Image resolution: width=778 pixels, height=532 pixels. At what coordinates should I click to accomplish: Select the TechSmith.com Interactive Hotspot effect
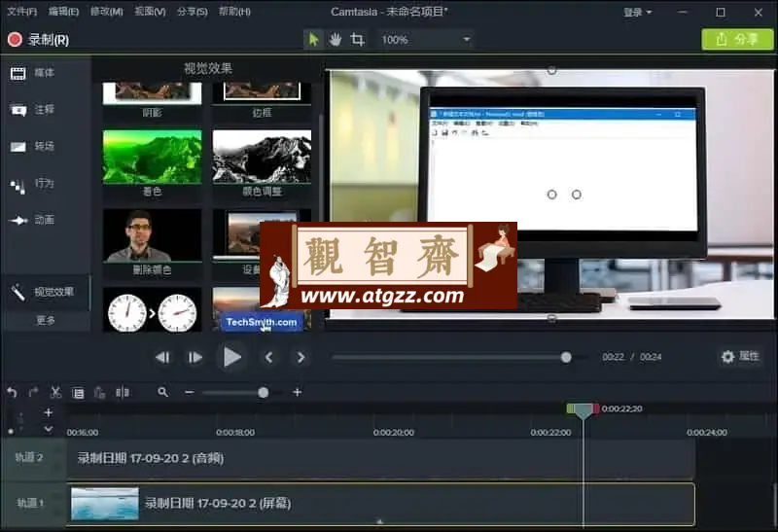pos(262,322)
